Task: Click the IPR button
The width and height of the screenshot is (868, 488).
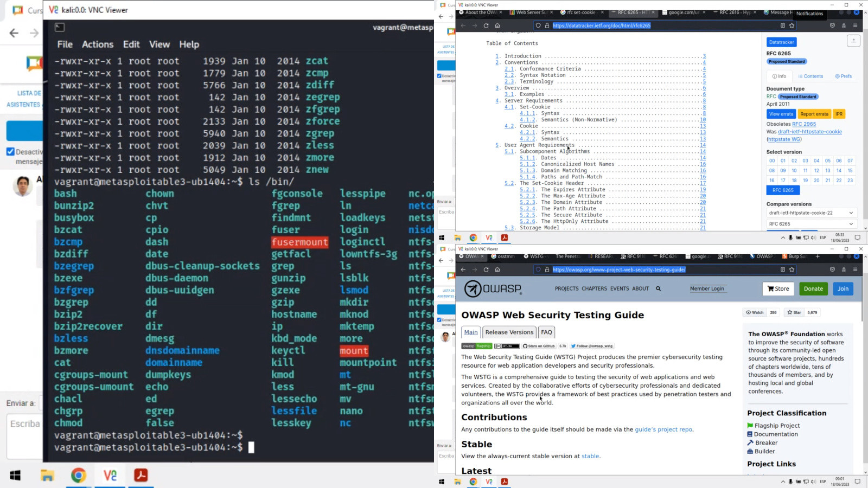Action: [x=839, y=114]
